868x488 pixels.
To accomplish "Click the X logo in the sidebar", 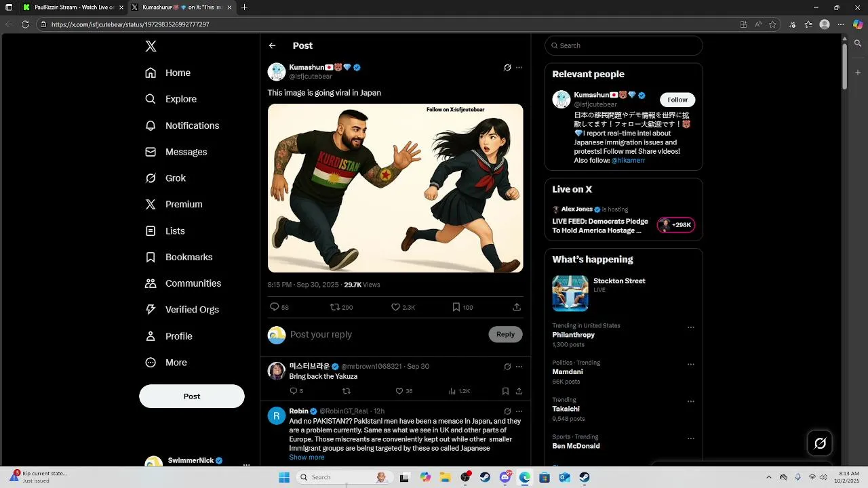I will coord(151,46).
